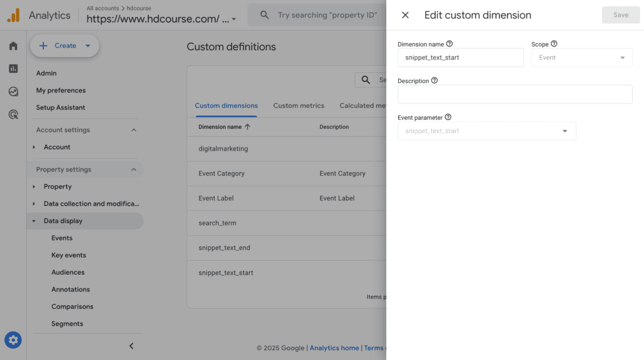This screenshot has width=644, height=360.
Task: Open Audiences under Data display
Action: pyautogui.click(x=68, y=273)
